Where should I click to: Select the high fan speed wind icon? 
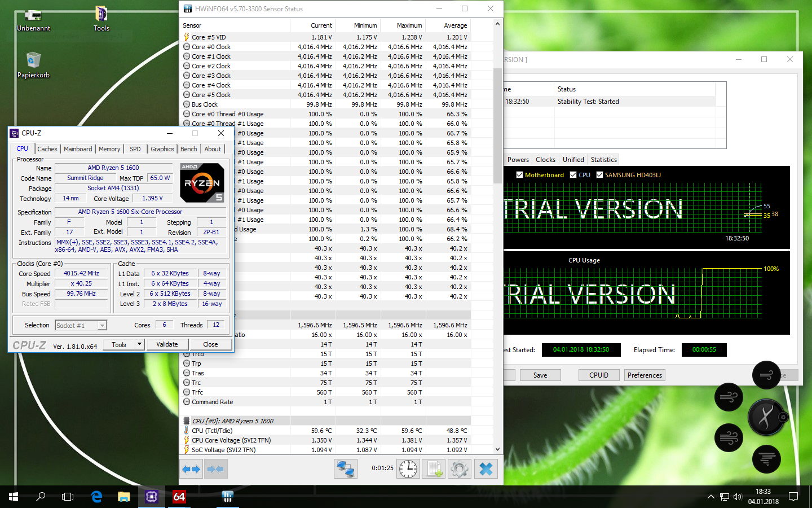point(729,437)
